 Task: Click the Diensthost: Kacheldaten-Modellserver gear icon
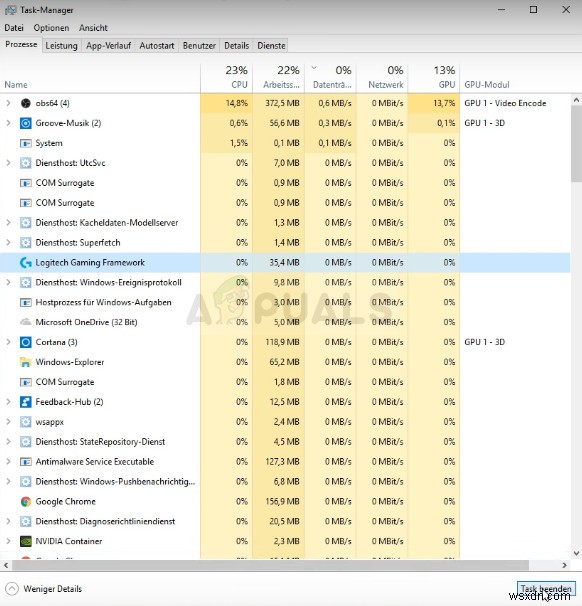[x=26, y=223]
